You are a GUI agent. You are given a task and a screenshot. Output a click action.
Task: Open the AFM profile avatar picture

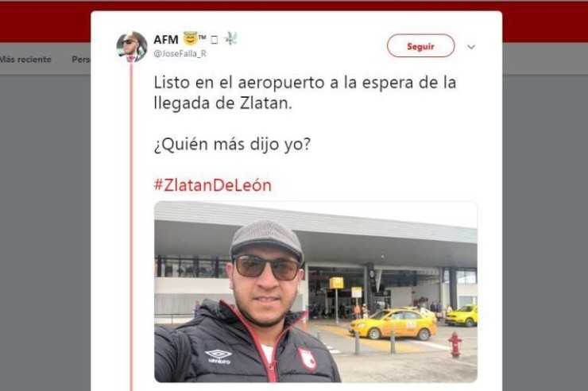(x=132, y=47)
